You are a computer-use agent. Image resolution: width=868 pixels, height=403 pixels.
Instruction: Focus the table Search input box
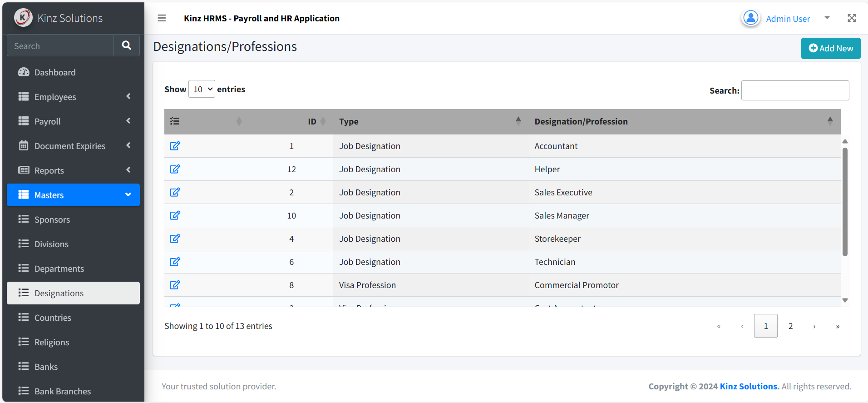pos(795,90)
